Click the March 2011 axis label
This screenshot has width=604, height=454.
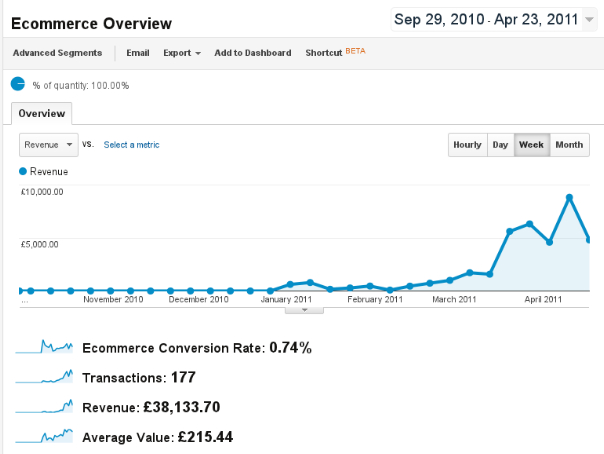coord(454,299)
